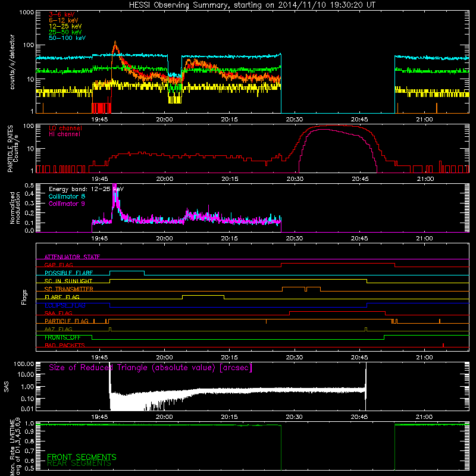This screenshot has height=476, width=476.
Task: Click 20:30 time label under particle rates panel
Action: 295,179
